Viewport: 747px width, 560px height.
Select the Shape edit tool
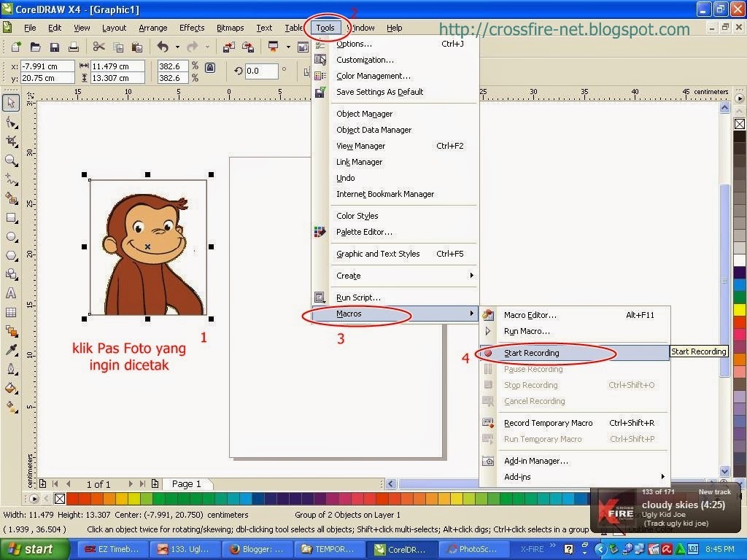click(x=11, y=122)
